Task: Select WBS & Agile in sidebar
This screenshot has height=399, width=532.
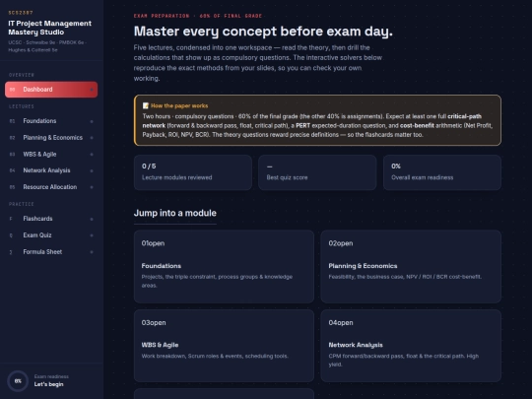Action: point(51,155)
